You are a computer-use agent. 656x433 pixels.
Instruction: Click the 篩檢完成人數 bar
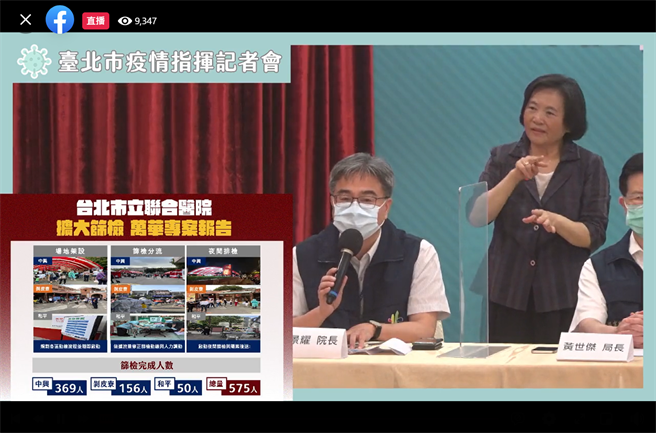pyautogui.click(x=146, y=365)
